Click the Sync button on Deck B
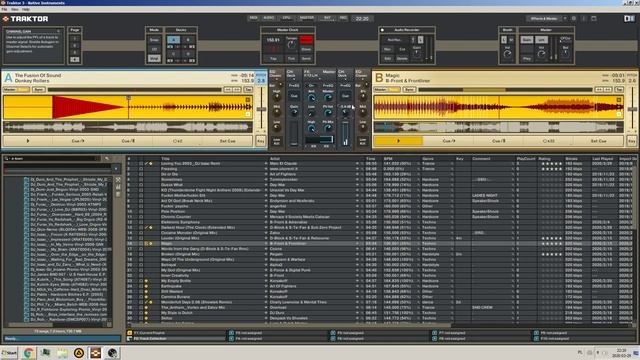The height and width of the screenshot is (360, 640). pos(409,89)
